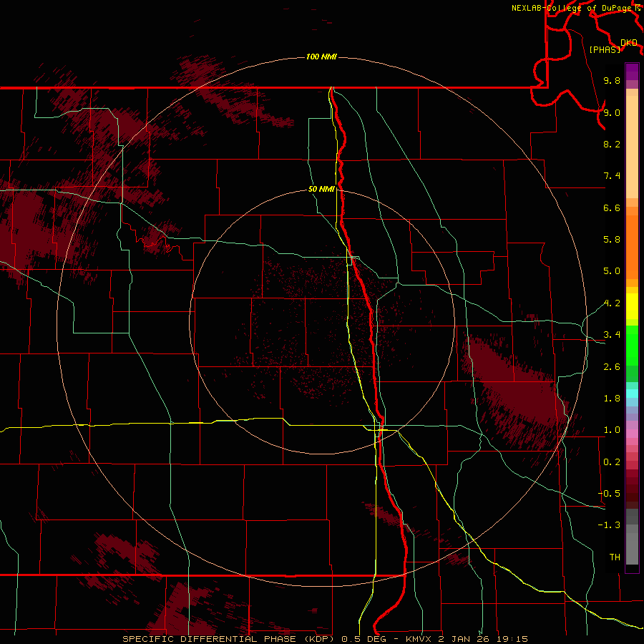Click the -1.3 value on color scale
The width and height of the screenshot is (644, 644).
pyautogui.click(x=609, y=525)
